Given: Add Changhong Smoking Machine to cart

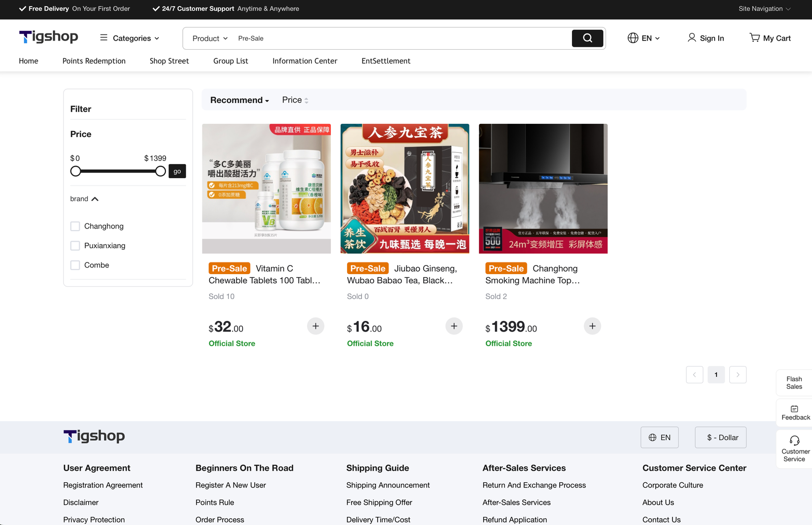Looking at the screenshot, I should coord(592,326).
